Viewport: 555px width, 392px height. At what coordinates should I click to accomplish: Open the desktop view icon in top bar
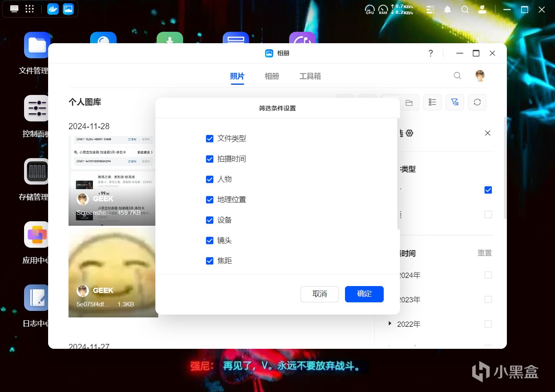[14, 9]
